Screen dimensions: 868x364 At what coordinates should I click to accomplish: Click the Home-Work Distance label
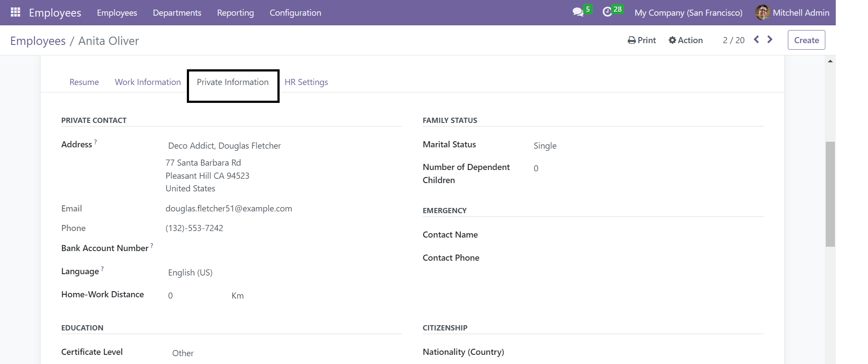click(x=102, y=294)
